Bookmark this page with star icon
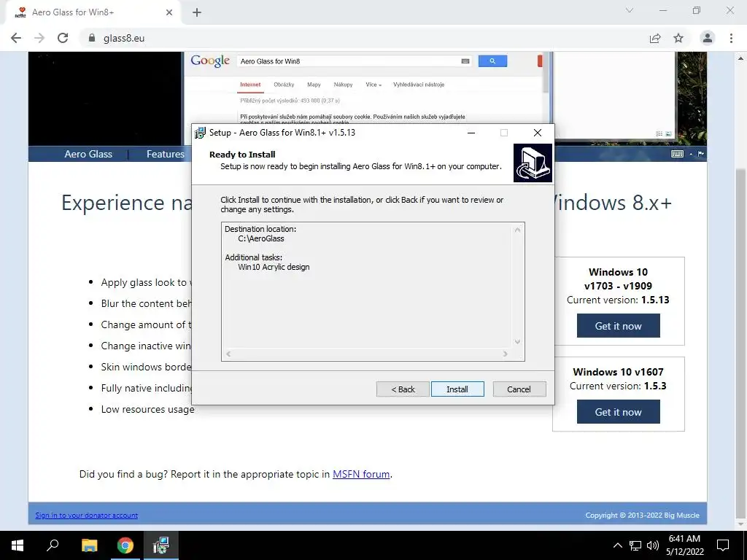 tap(678, 38)
